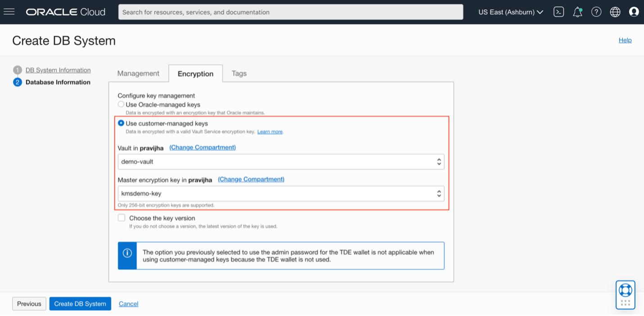Focus the resources search field
The image size is (644, 316).
[290, 12]
